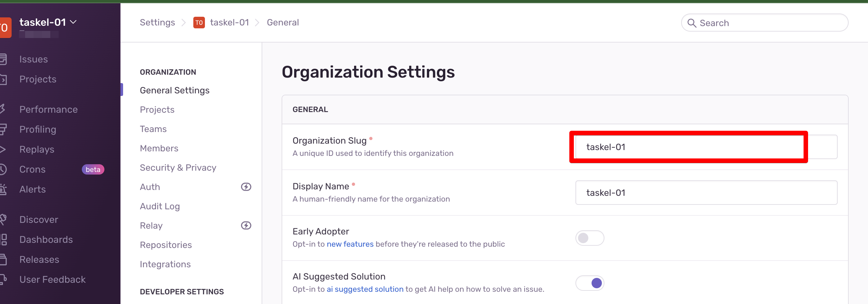Select the Alerts siren icon
The image size is (868, 304).
pyautogui.click(x=3, y=189)
